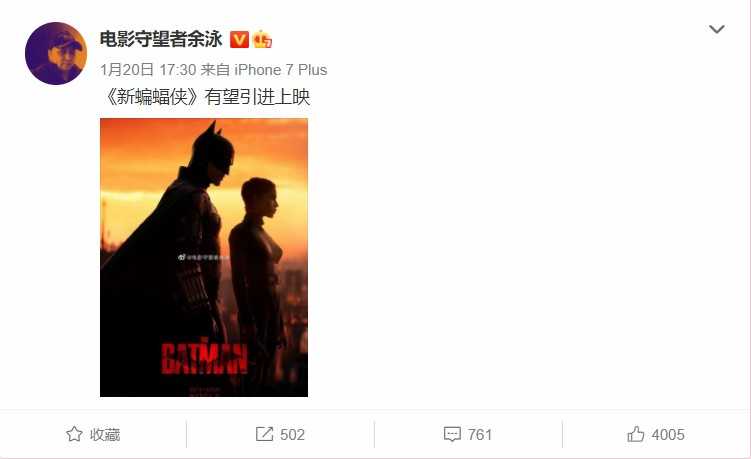Open the 1月20日 17:30 timestamp link

click(148, 70)
